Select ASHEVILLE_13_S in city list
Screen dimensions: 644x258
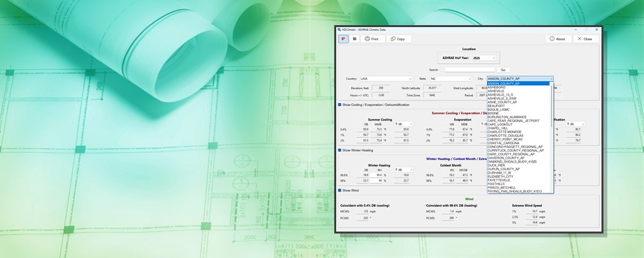[518, 95]
